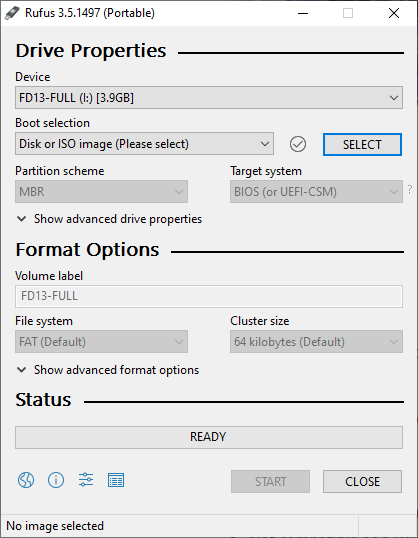This screenshot has width=418, height=538.
Task: Open the Partition scheme MBR dropdown
Action: point(101,191)
